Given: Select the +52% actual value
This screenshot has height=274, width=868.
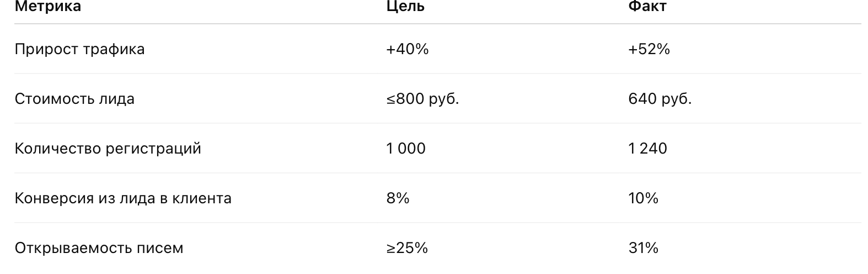Looking at the screenshot, I should [x=649, y=49].
